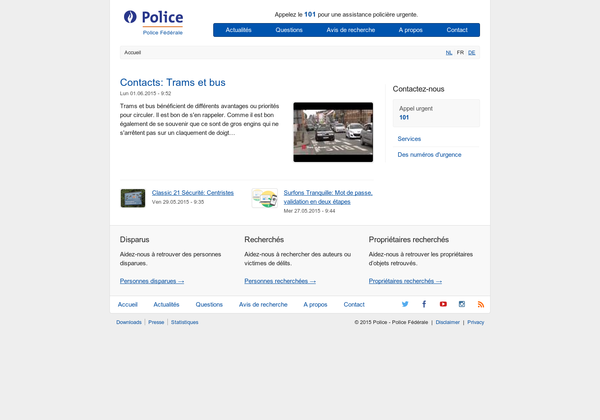600x420 pixels.
Task: Open the Privacy link
Action: click(476, 322)
